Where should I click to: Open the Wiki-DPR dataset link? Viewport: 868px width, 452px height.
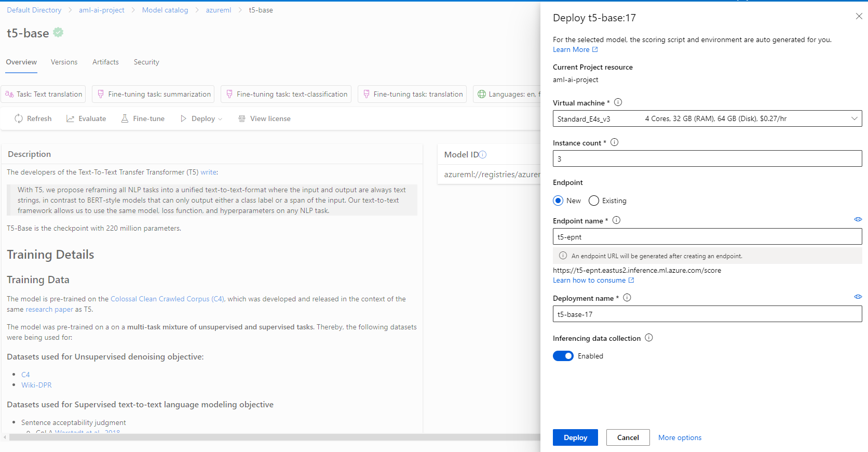pos(36,385)
